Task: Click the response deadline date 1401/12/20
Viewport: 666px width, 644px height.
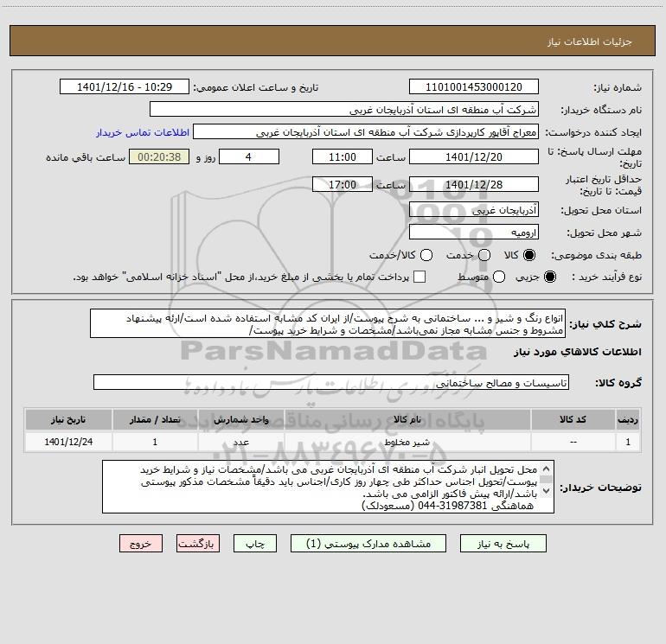Action: 474,156
